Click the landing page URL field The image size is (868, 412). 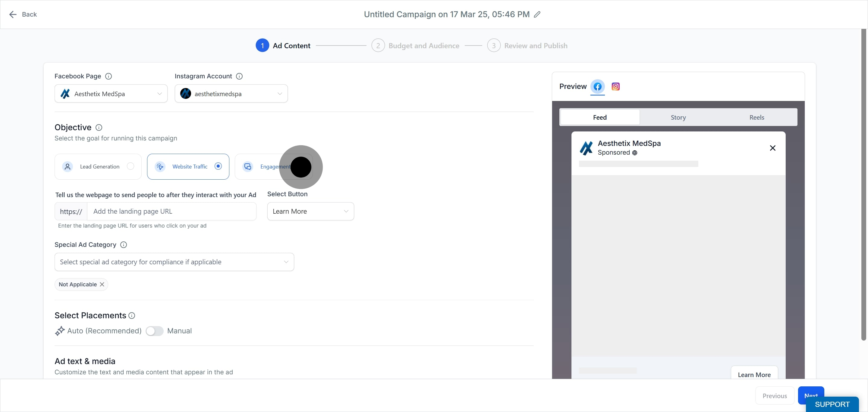pos(172,211)
